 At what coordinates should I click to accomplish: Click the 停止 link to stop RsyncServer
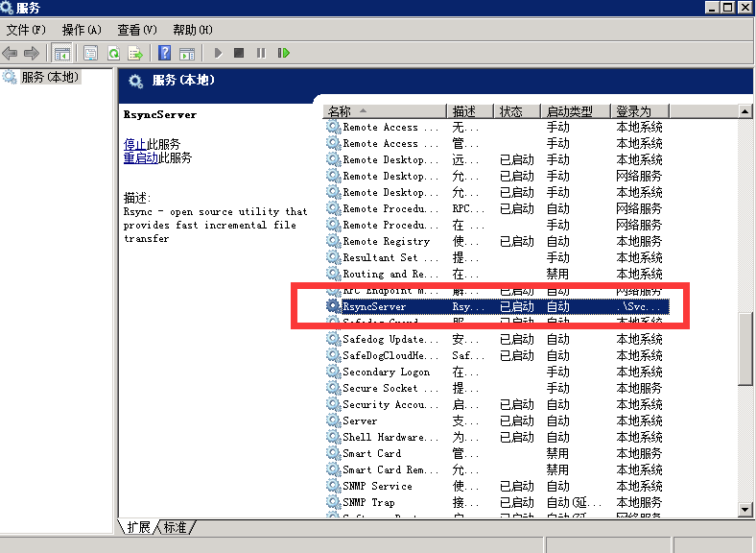134,144
